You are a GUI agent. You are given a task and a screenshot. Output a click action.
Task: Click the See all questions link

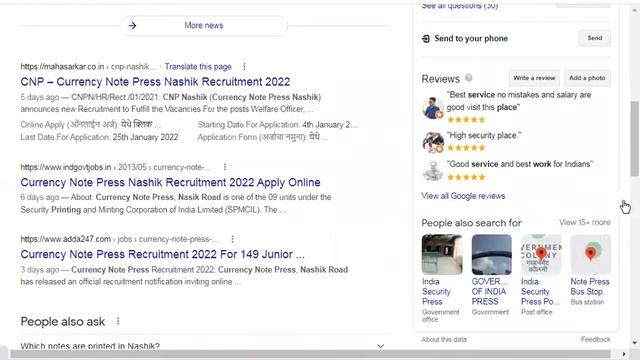pyautogui.click(x=460, y=6)
